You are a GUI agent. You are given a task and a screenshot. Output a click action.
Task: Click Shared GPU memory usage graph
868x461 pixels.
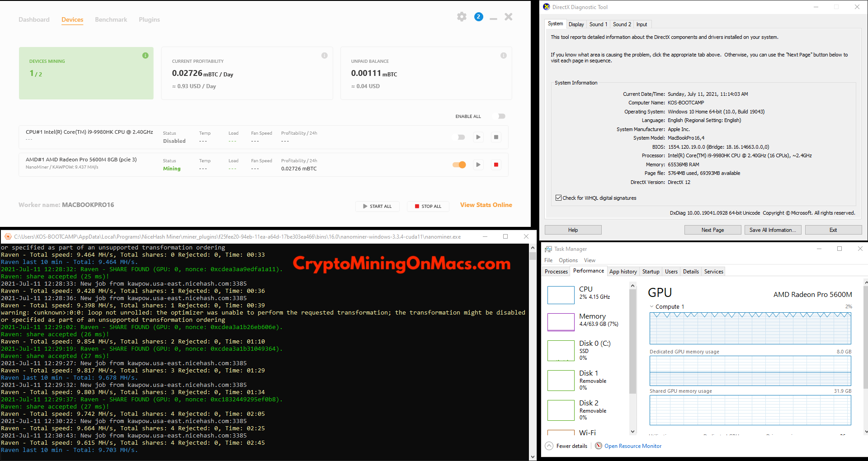coord(750,410)
